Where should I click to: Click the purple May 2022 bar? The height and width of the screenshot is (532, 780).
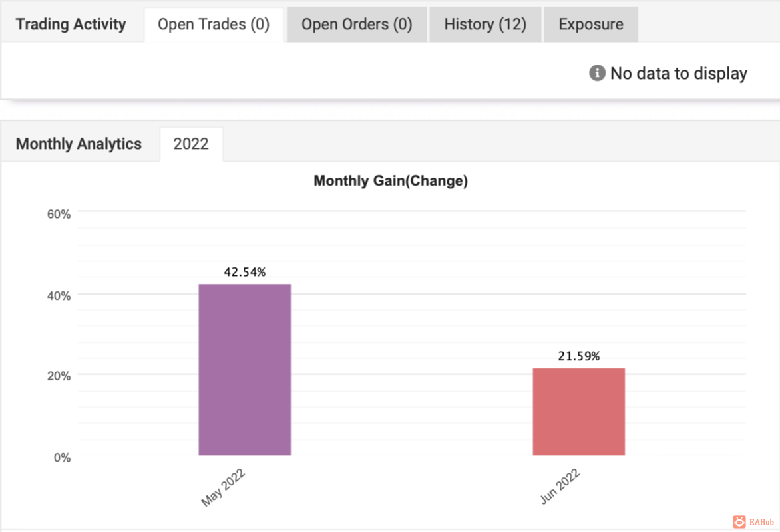[x=245, y=370]
